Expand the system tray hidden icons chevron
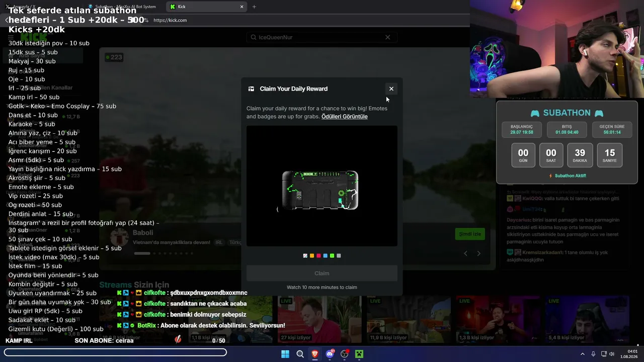This screenshot has width=644, height=362. (x=583, y=354)
